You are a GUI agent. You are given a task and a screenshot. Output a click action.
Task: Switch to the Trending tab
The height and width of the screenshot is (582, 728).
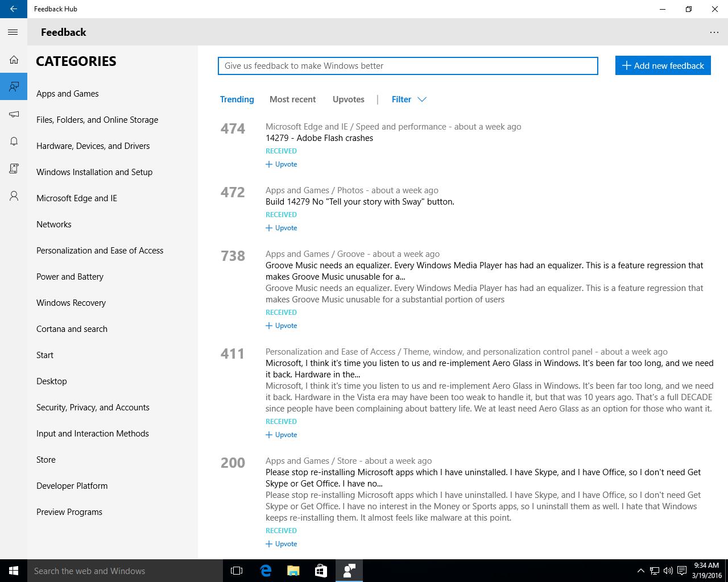point(237,99)
